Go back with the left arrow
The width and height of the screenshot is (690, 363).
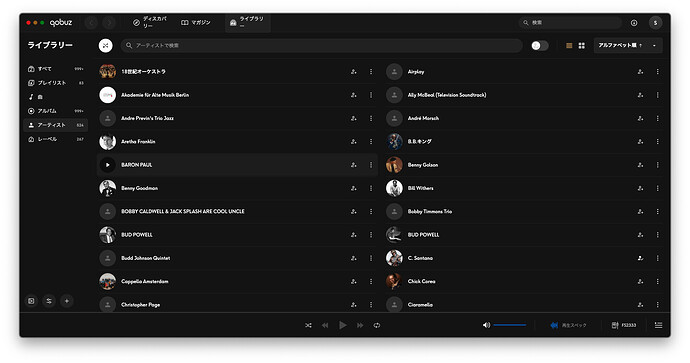92,22
